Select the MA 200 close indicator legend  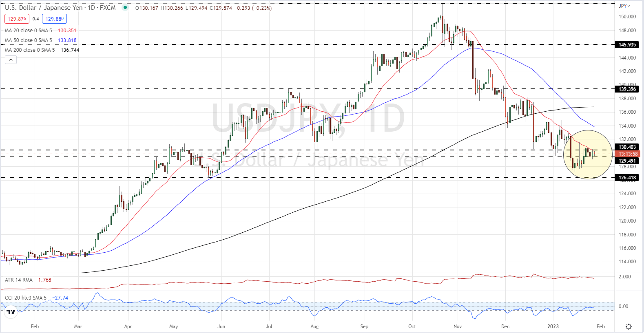(x=30, y=50)
